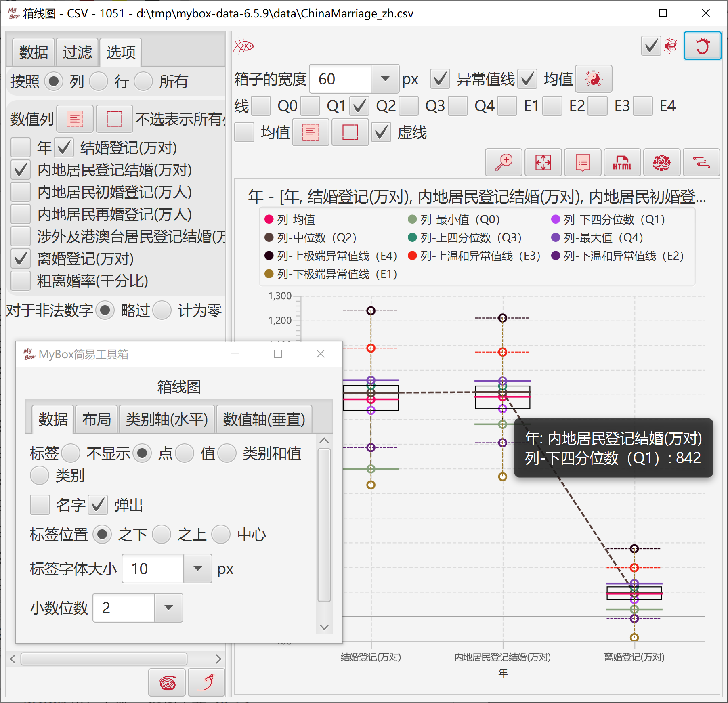Toggle the 均值 checkbox beside 异常值线
This screenshot has width=728, height=703.
pyautogui.click(x=527, y=79)
